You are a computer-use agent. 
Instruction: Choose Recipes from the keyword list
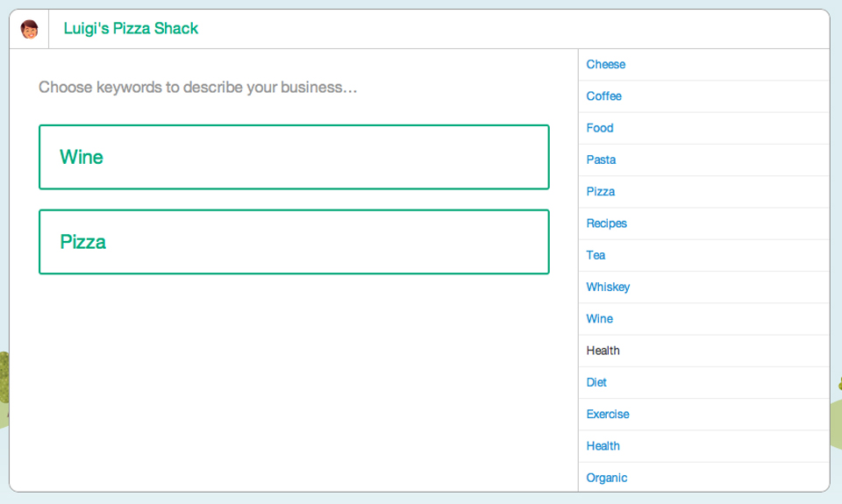tap(703, 224)
